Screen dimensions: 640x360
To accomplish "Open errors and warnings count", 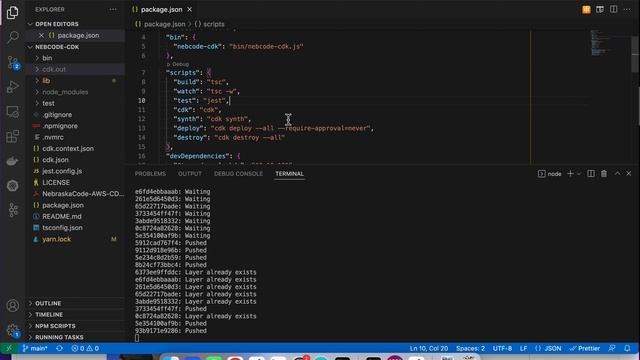I will click(85, 348).
